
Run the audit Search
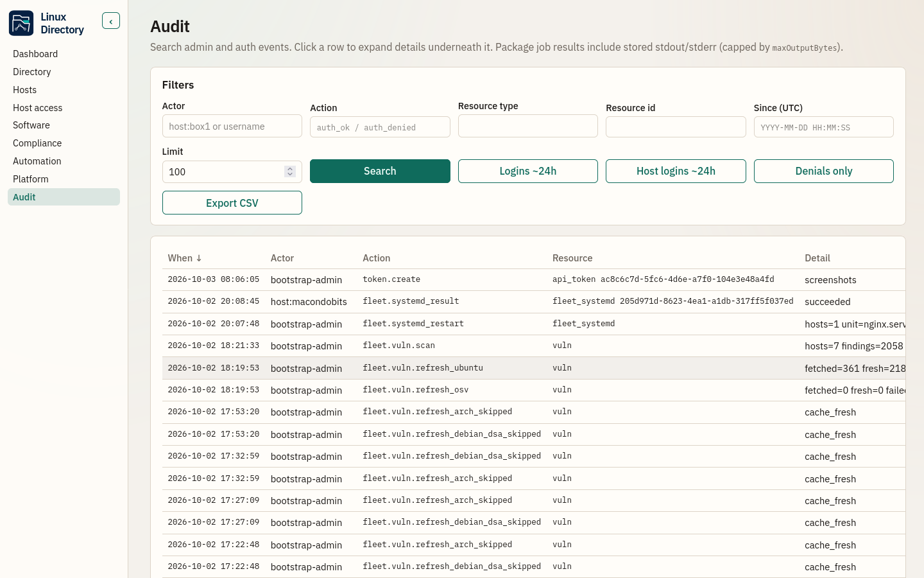pos(380,171)
